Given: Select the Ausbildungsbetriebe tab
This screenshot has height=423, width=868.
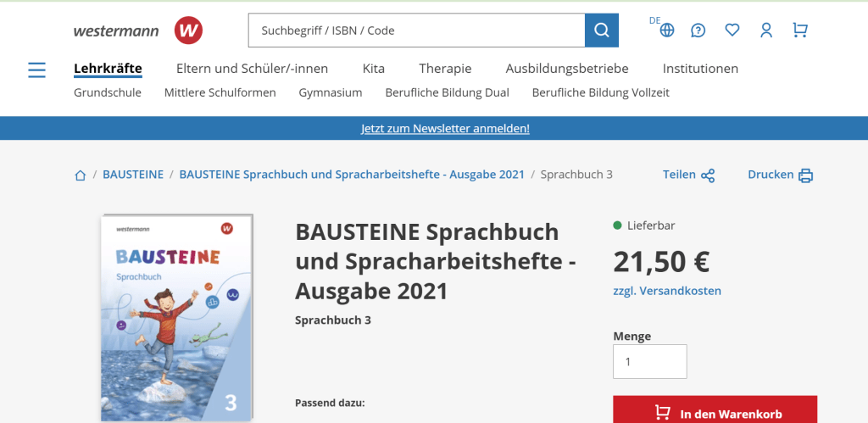Looking at the screenshot, I should coord(567,69).
